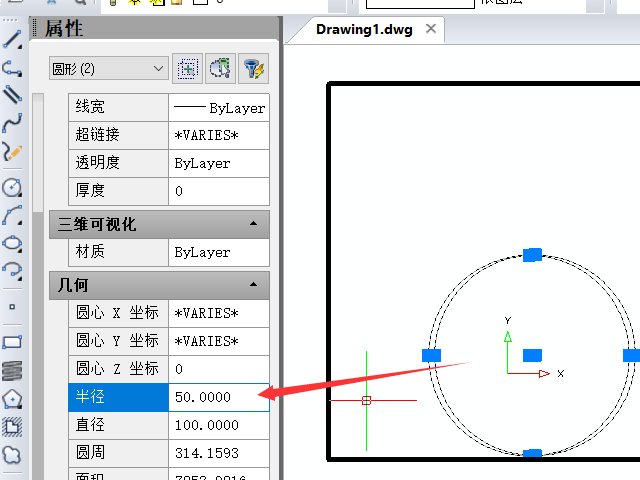Click the 超链接 *VARIES* value
The image size is (640, 480).
coord(219,136)
